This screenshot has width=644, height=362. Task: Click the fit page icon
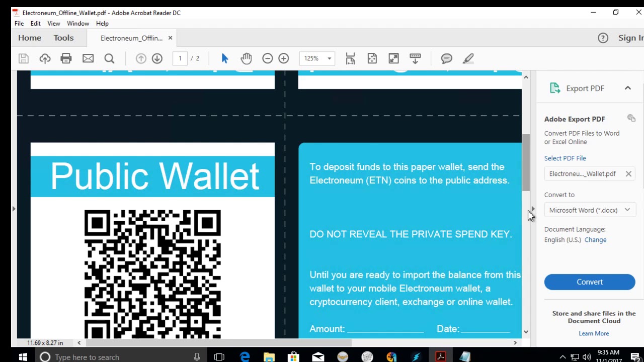pyautogui.click(x=372, y=58)
